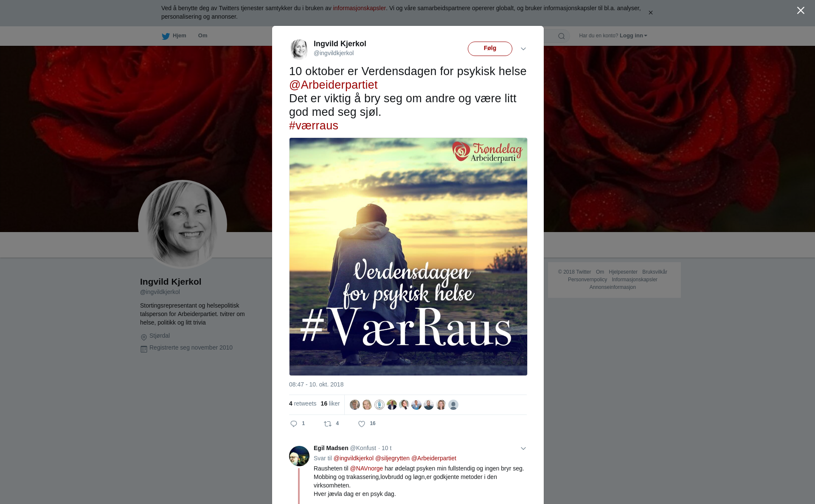This screenshot has width=815, height=504.
Task: Dismiss the cookie notice with small X
Action: (x=650, y=13)
